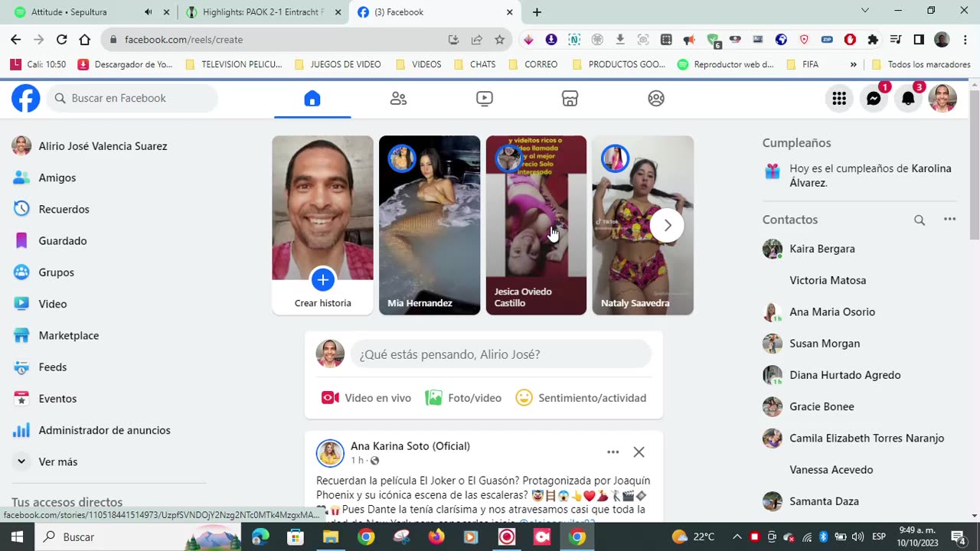Open Chrome extensions puzzle icon
The width and height of the screenshot is (980, 551).
(x=873, y=40)
